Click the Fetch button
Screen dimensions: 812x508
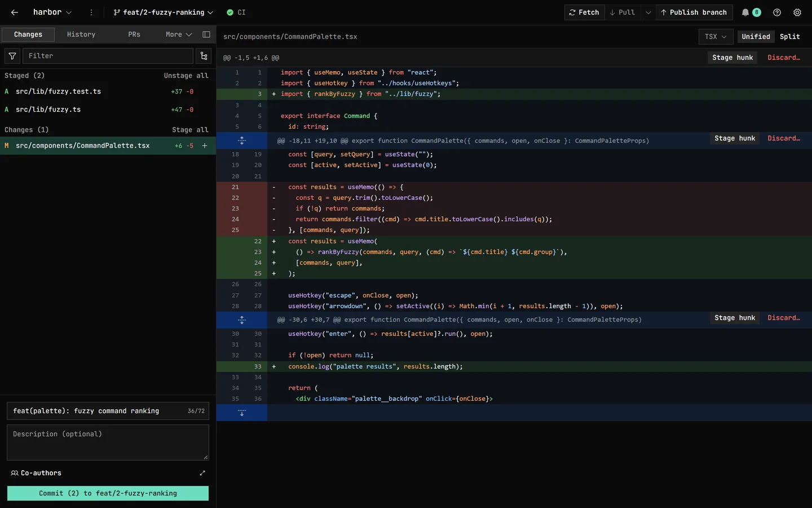tap(584, 12)
